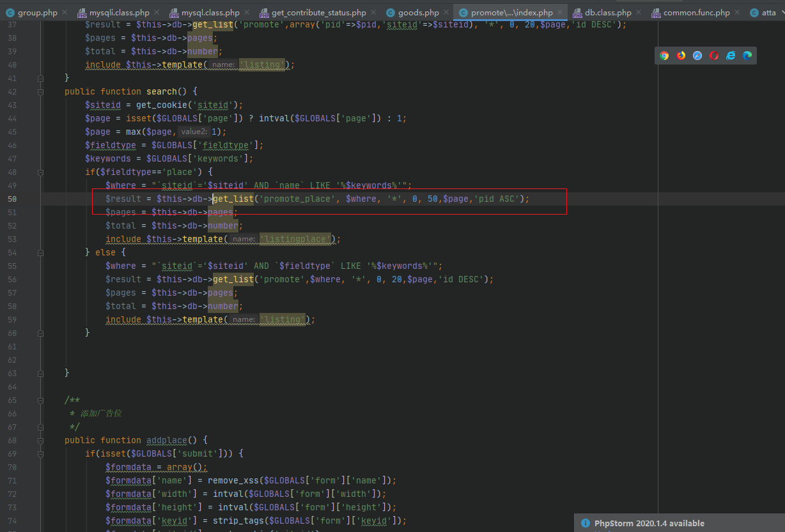The height and width of the screenshot is (532, 785).
Task: Close the group.php tab
Action: point(65,13)
